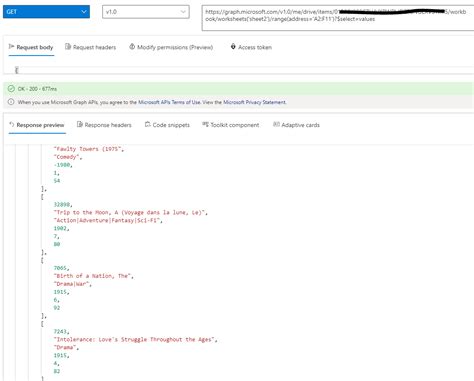Viewport: 474px width, 381px height.
Task: Open the v1.0 version dropdown
Action: tap(146, 12)
